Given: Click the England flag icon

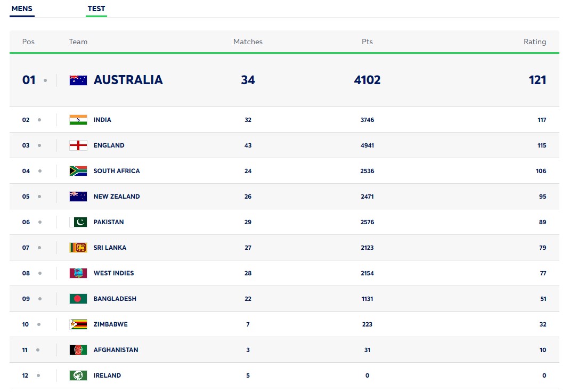Looking at the screenshot, I should pyautogui.click(x=78, y=145).
